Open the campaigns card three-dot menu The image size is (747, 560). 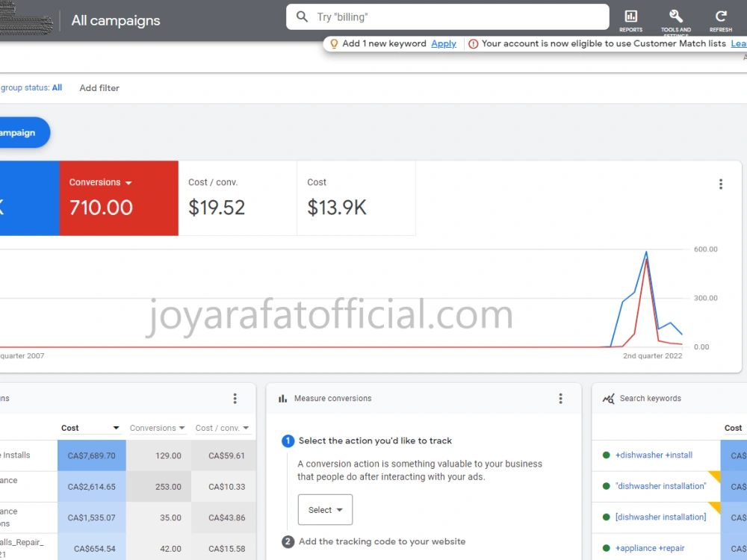pyautogui.click(x=235, y=399)
